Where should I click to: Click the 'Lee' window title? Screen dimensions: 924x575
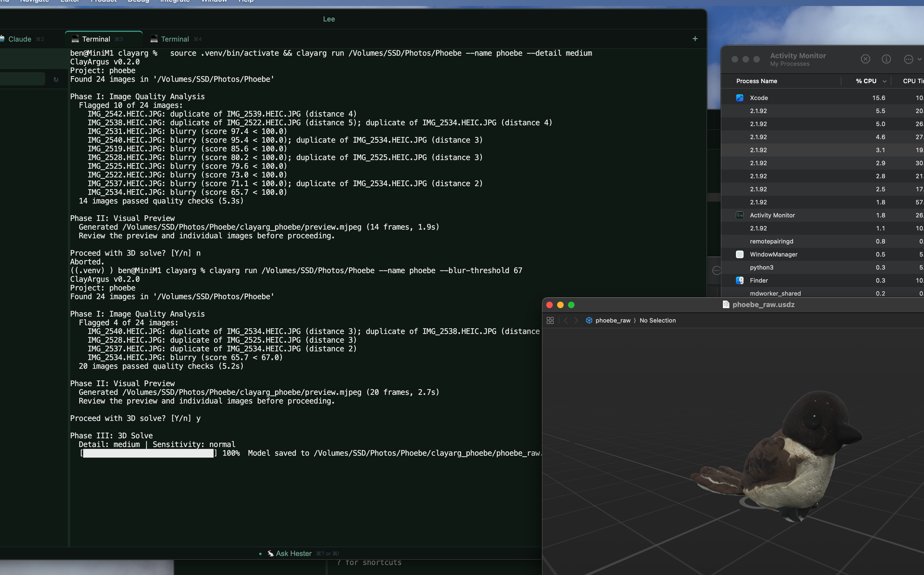click(x=329, y=19)
